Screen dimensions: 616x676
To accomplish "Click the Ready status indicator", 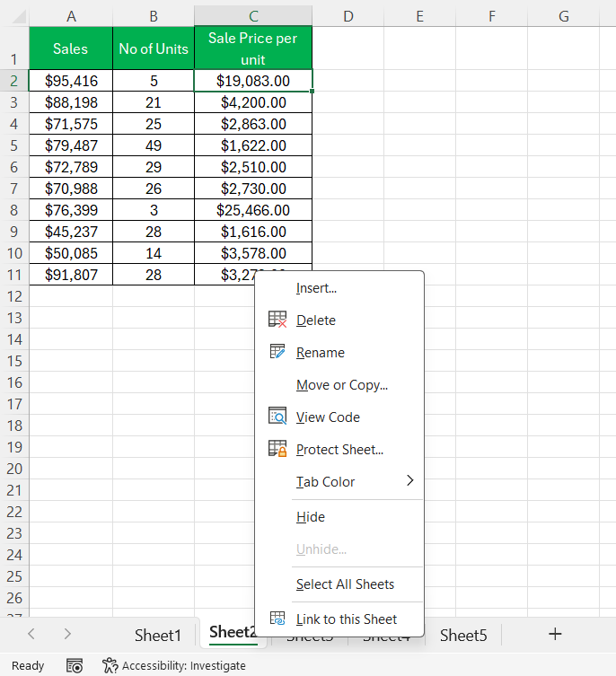I will pos(28,665).
